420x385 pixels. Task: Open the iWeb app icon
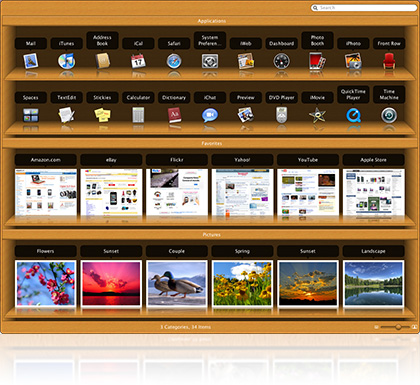coord(246,61)
